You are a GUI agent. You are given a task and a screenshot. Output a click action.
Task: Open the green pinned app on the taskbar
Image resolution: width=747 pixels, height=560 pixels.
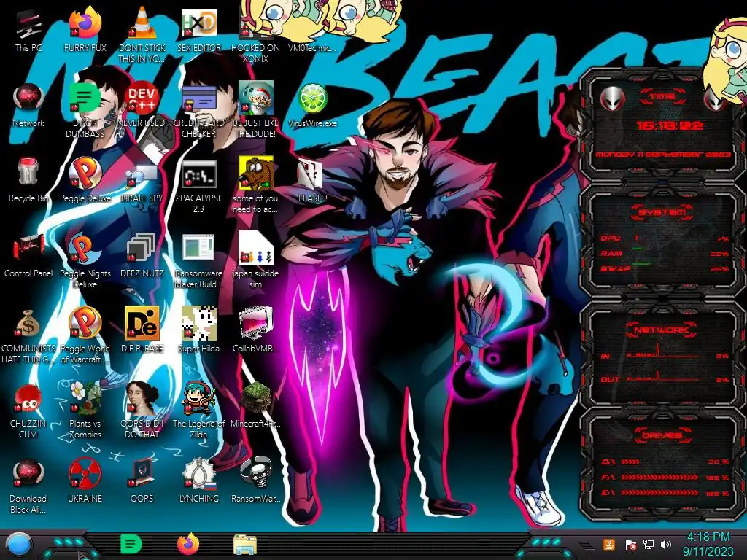pyautogui.click(x=131, y=544)
